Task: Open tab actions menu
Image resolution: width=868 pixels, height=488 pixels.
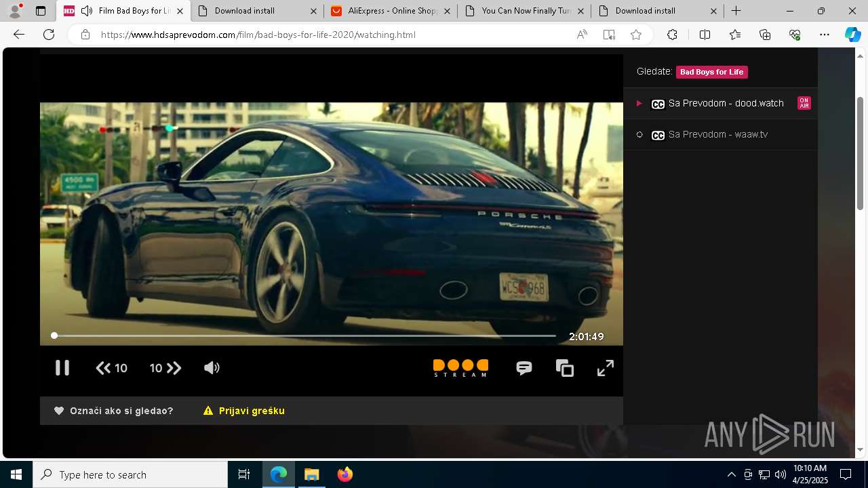Action: 41,11
